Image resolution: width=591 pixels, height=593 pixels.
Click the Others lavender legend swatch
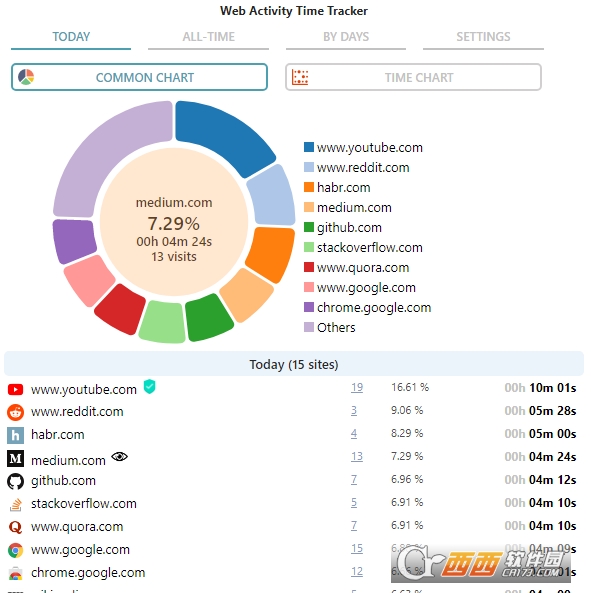(309, 327)
